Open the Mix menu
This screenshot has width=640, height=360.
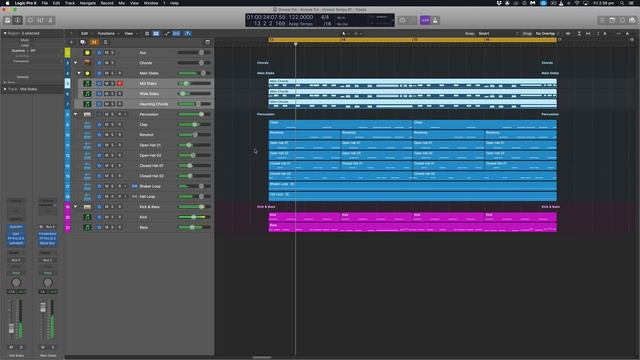(x=122, y=3)
